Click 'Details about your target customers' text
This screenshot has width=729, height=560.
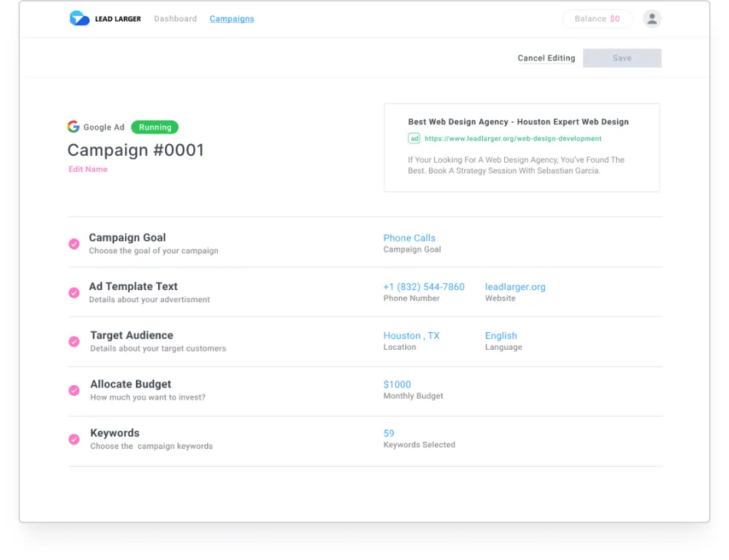tap(158, 348)
